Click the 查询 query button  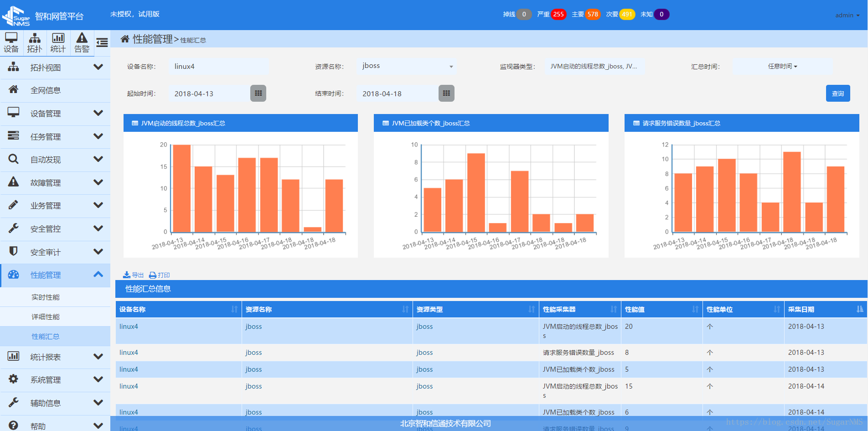click(x=837, y=93)
